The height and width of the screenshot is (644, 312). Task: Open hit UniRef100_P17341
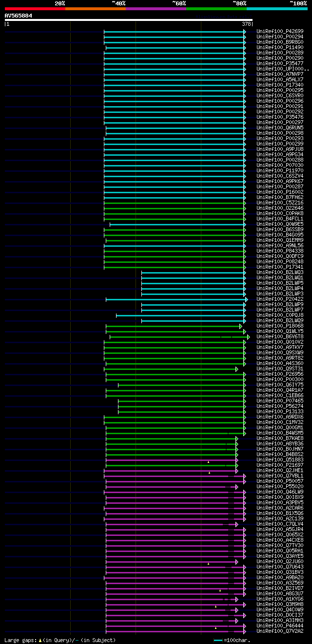click(x=280, y=267)
